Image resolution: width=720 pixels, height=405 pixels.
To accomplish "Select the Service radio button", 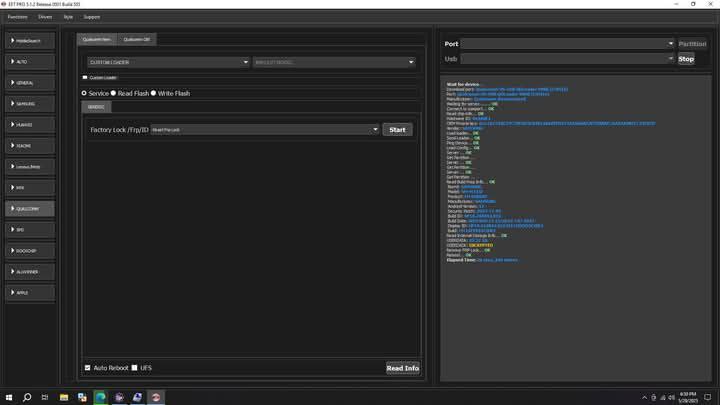I will click(84, 93).
